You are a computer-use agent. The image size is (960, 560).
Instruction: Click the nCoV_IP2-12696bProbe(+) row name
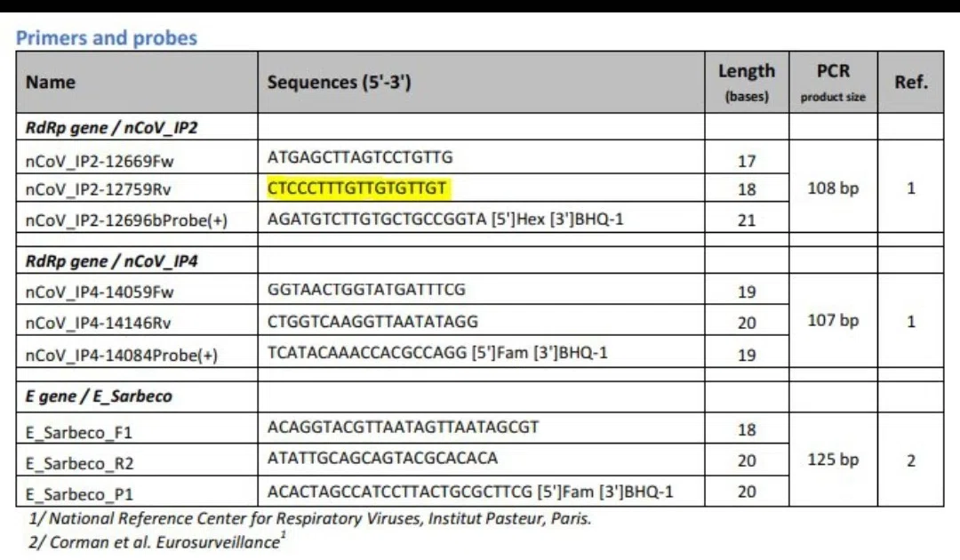tap(126, 220)
